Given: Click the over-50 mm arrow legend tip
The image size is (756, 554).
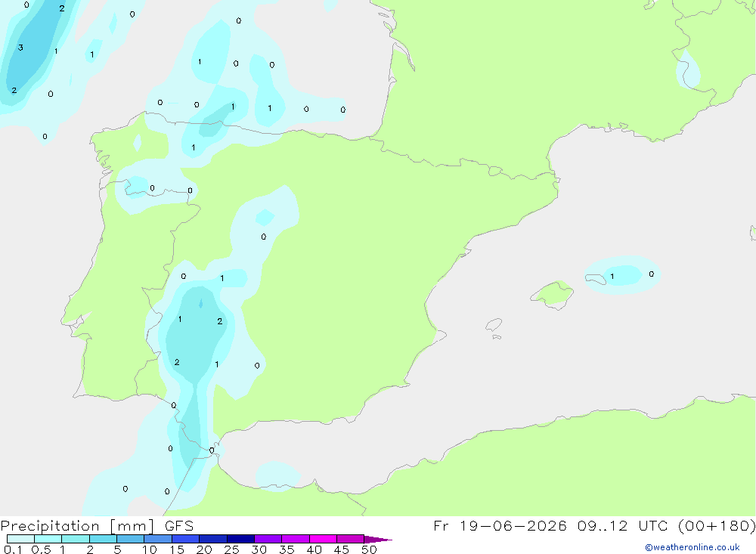Looking at the screenshot, I should [378, 539].
